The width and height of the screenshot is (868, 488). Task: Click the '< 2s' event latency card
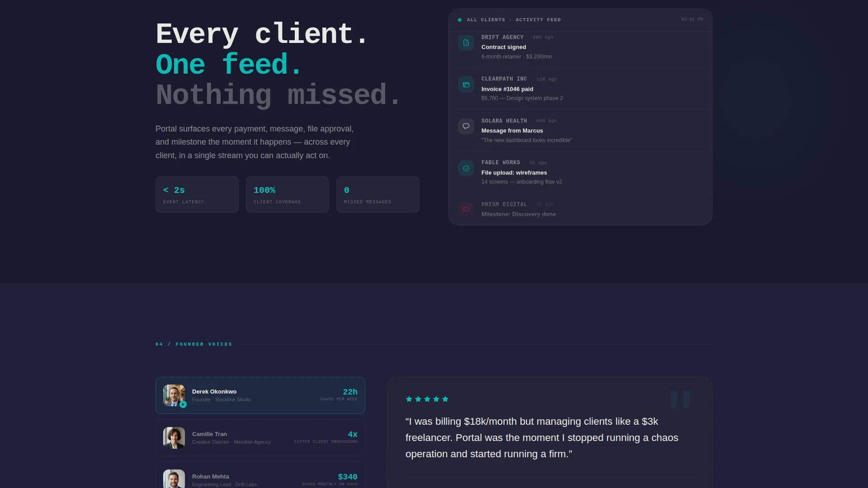(197, 194)
